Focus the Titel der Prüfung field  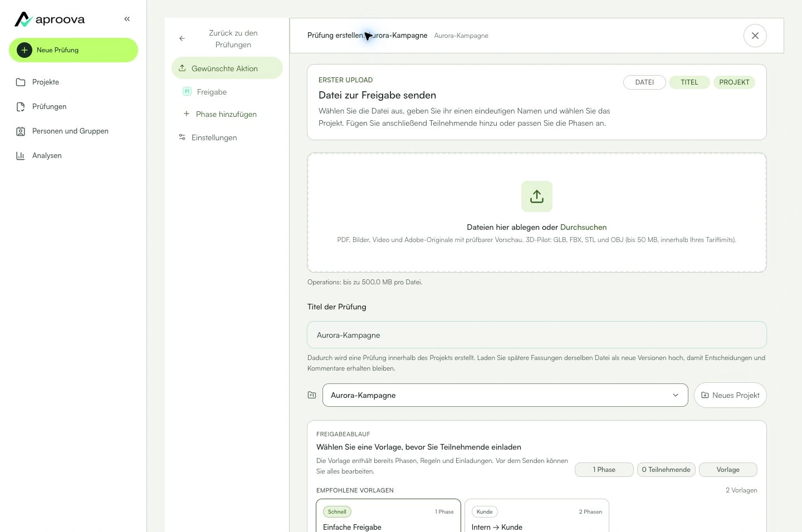point(537,335)
